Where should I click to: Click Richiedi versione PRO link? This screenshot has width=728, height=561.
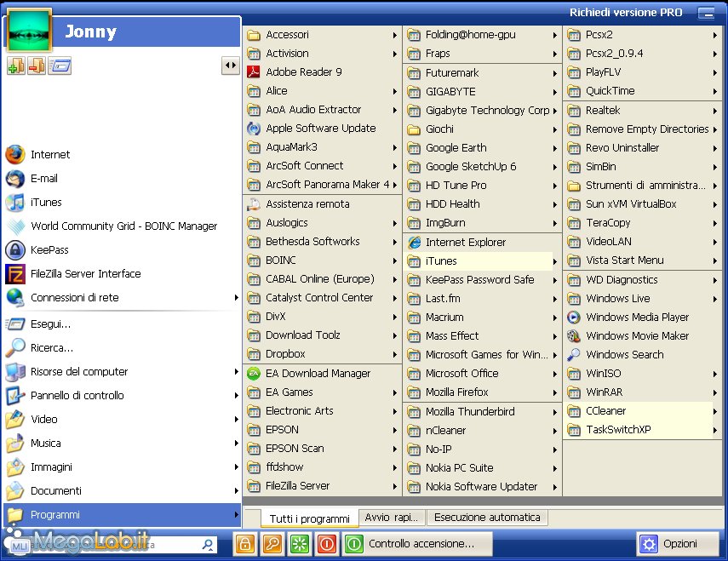tap(626, 13)
